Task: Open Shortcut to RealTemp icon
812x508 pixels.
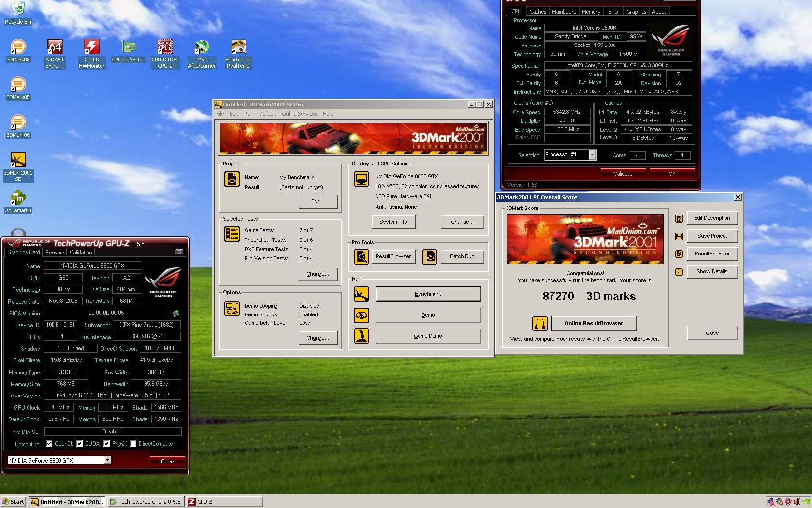Action: point(238,54)
